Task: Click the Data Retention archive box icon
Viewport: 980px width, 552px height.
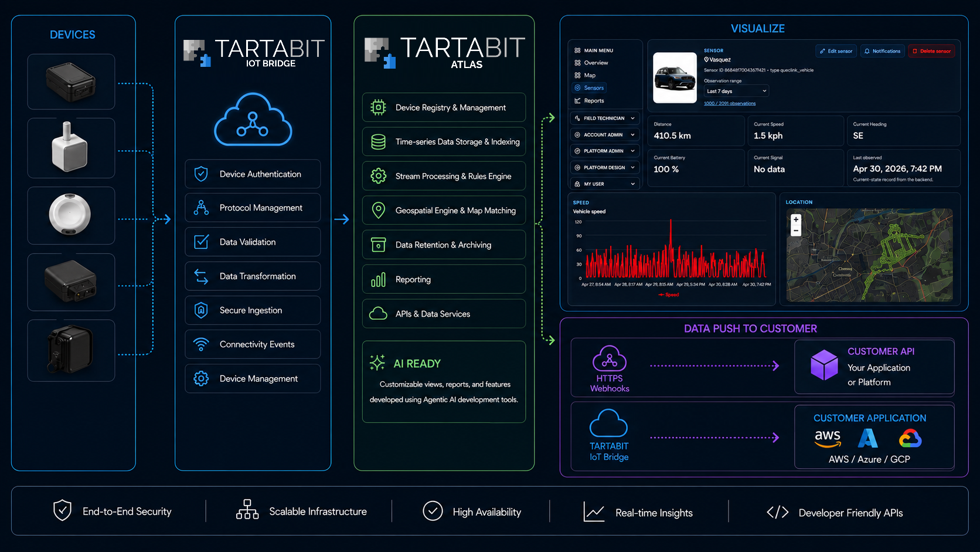Action: (379, 245)
